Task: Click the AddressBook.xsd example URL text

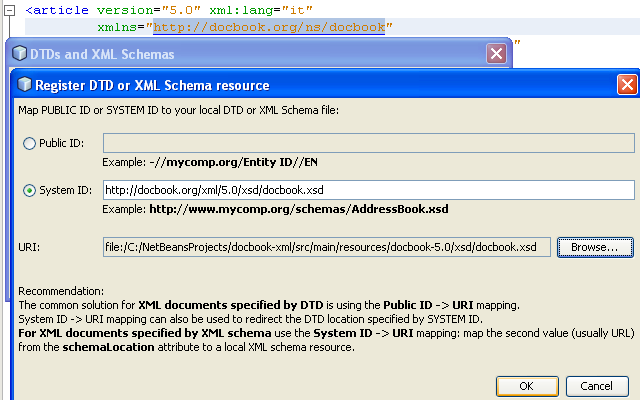Action: (x=299, y=209)
